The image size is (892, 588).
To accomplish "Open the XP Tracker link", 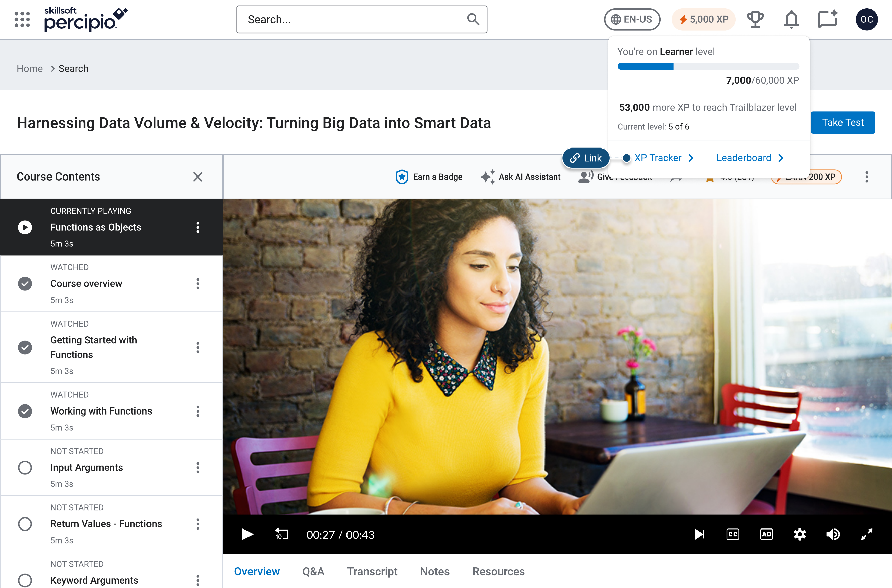I will click(664, 158).
